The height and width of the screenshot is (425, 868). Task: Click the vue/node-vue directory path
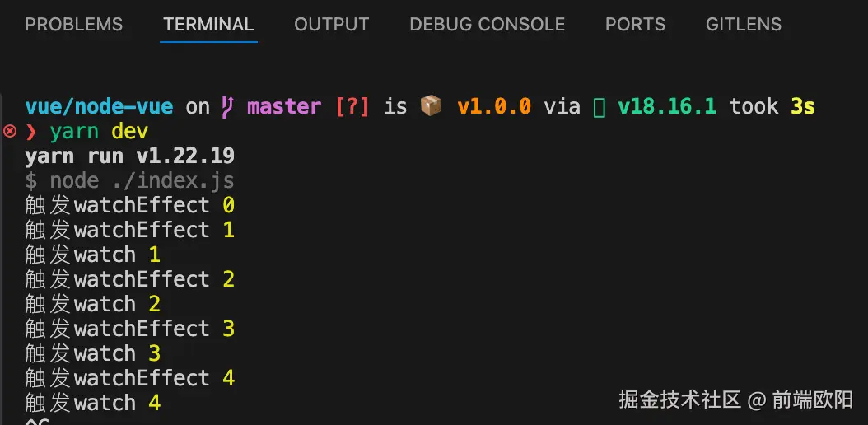(x=99, y=106)
